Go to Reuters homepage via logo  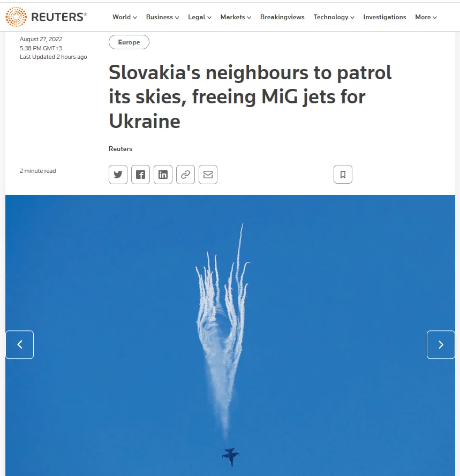coord(47,17)
